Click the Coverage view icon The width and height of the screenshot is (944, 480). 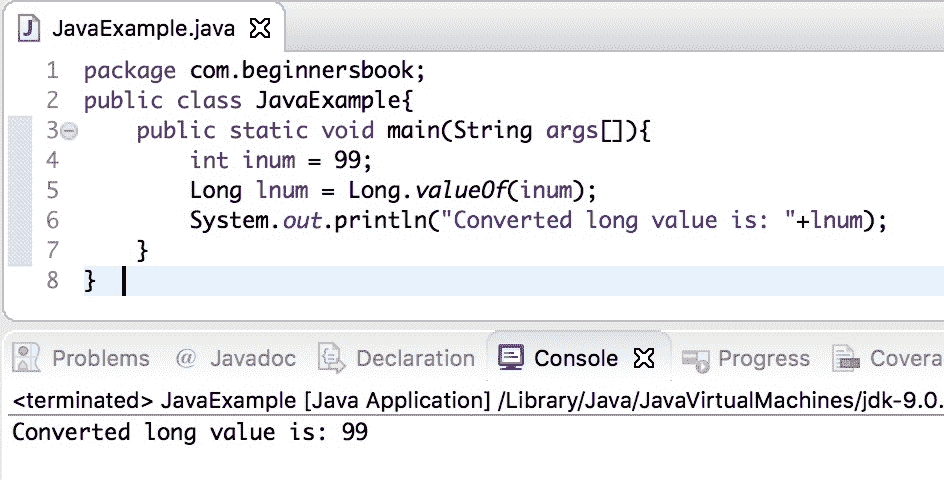(846, 358)
